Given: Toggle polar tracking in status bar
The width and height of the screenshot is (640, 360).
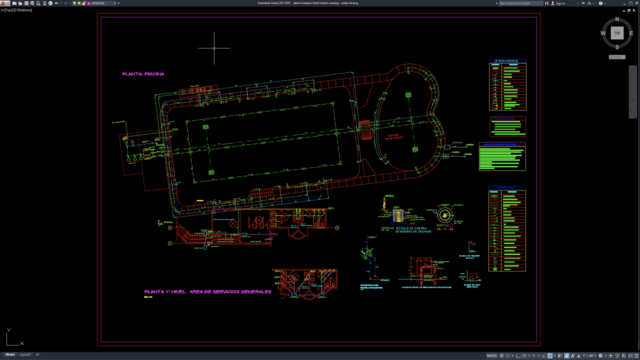Looking at the screenshot, I should click(524, 356).
